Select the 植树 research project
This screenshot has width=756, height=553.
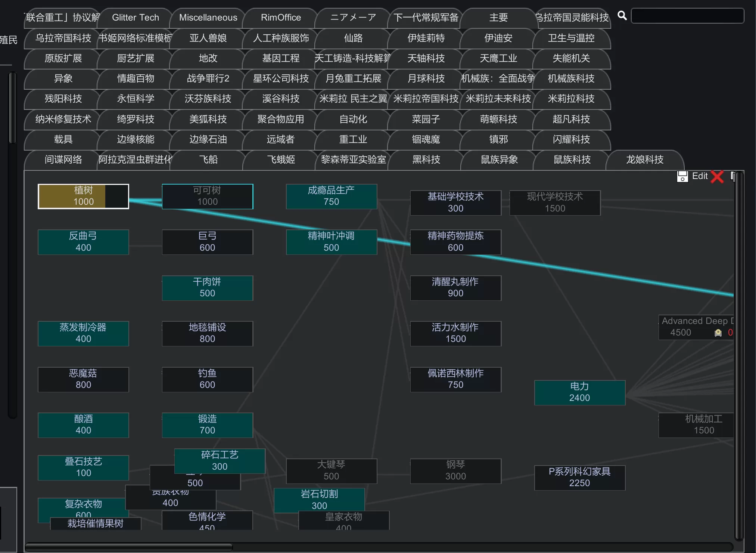pyautogui.click(x=83, y=196)
